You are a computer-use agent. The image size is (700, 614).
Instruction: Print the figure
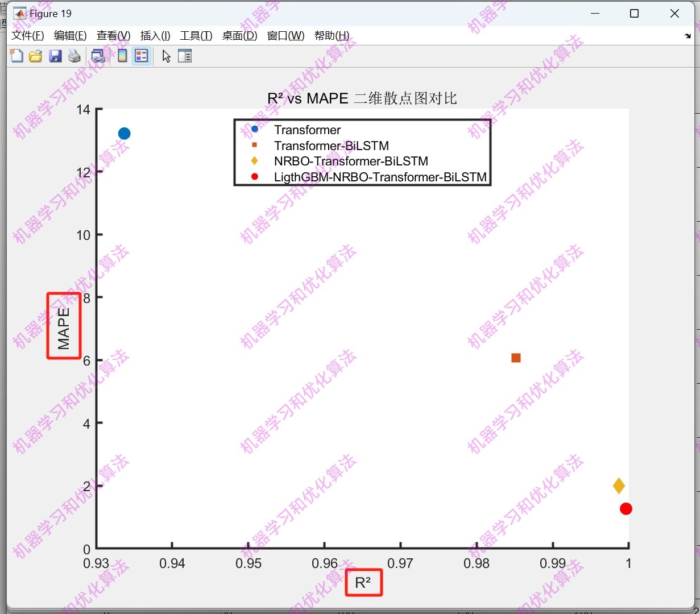[74, 56]
